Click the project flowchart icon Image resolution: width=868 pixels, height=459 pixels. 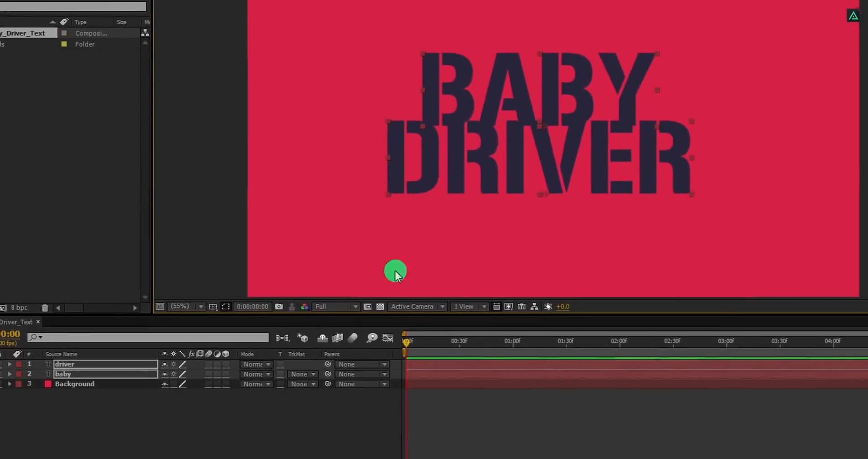coord(145,33)
